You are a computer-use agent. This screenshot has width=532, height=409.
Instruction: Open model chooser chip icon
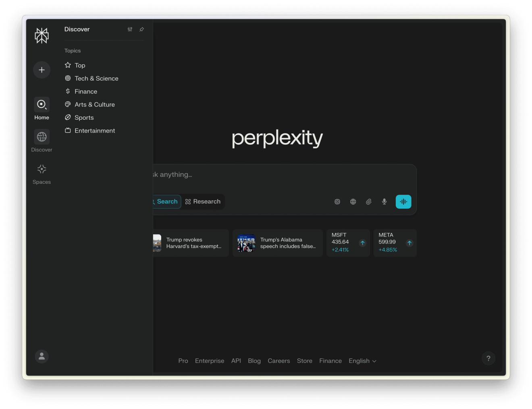click(x=337, y=201)
